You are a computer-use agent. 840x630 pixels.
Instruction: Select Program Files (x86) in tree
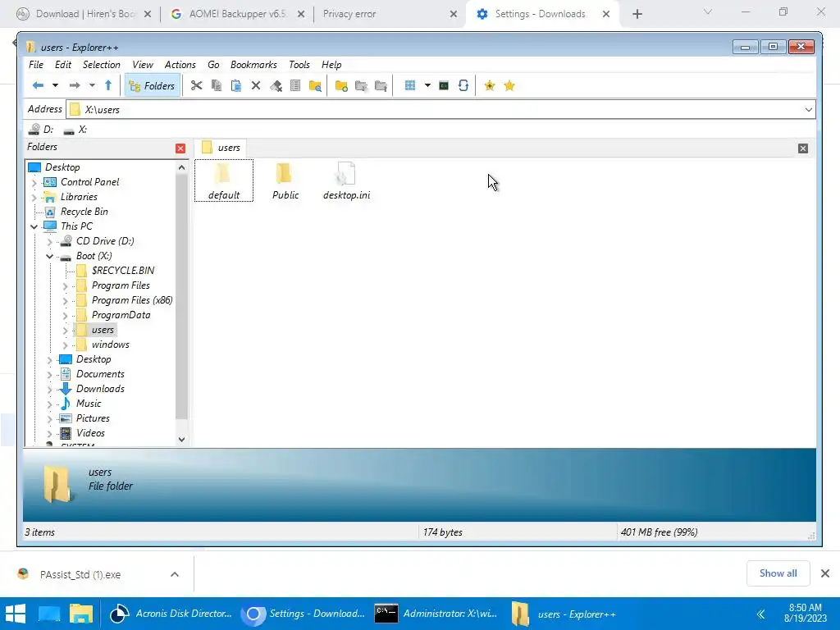(132, 300)
